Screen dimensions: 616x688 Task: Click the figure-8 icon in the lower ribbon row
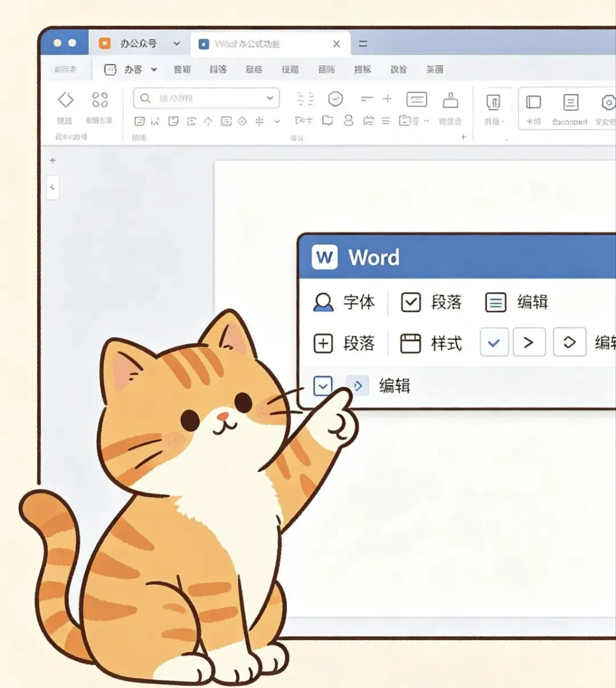[348, 120]
